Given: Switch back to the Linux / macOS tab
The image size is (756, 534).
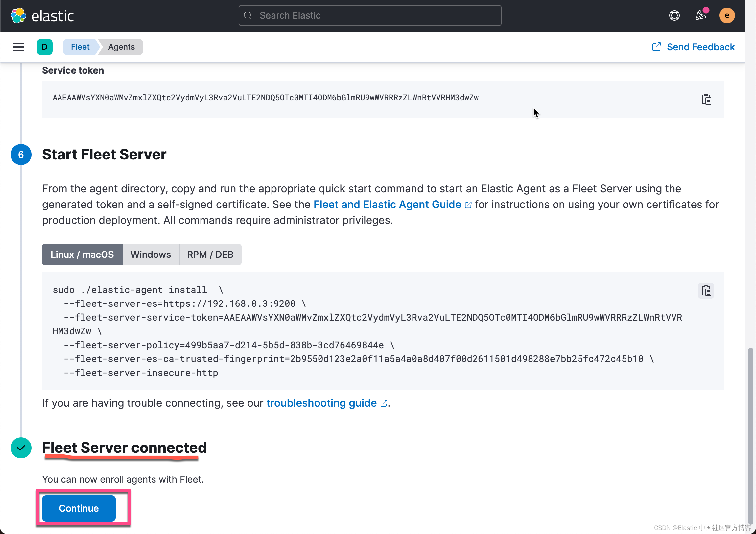Looking at the screenshot, I should pos(82,254).
